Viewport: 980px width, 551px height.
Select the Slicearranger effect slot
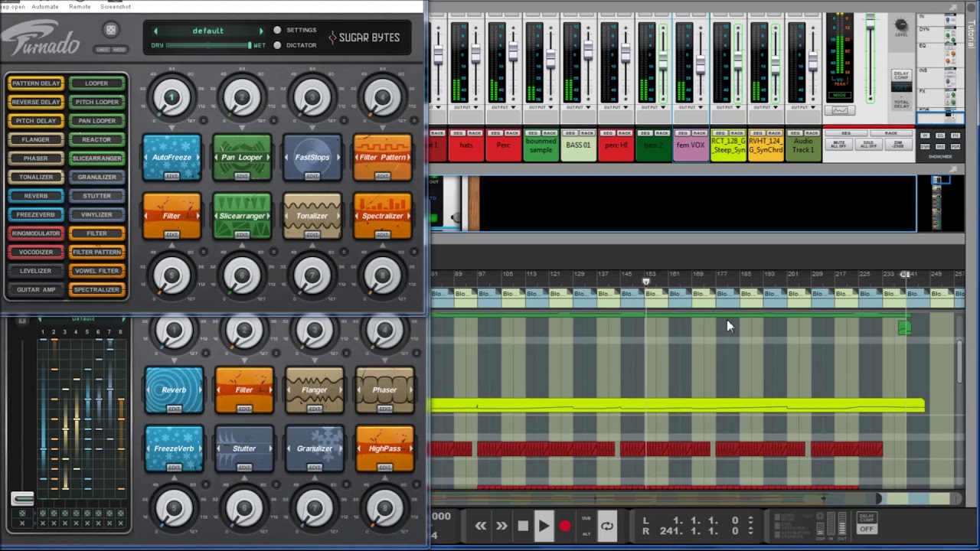point(242,216)
